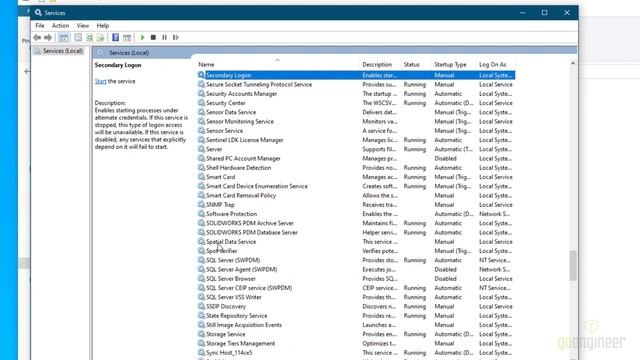Click the green Start Service play icon
640x360 pixels.
click(x=142, y=38)
